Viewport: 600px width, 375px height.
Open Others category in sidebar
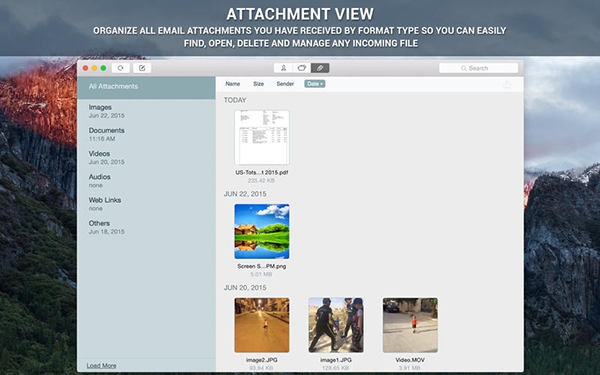tap(146, 227)
